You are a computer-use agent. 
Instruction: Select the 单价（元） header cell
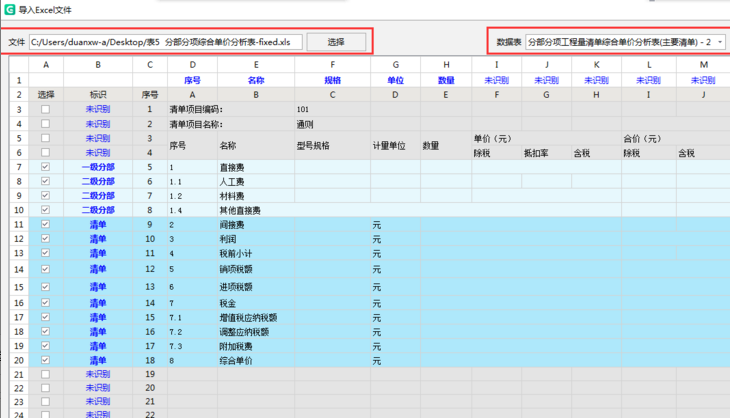(547, 139)
